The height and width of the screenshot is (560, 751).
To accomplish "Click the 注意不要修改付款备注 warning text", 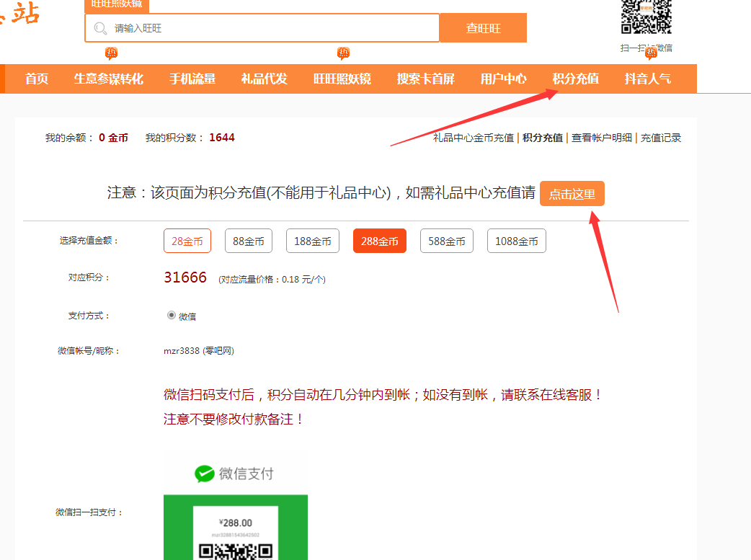I will click(x=234, y=419).
